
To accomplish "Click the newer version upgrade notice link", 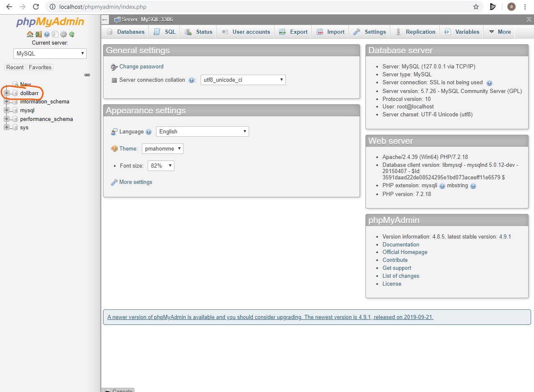I will 270,317.
